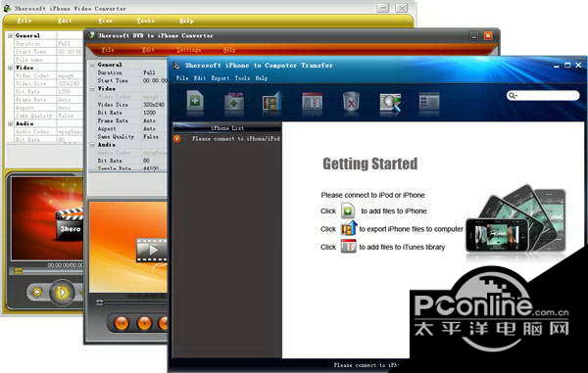This screenshot has width=588, height=373.
Task: Click the list view toolbar icon
Action: point(429,101)
